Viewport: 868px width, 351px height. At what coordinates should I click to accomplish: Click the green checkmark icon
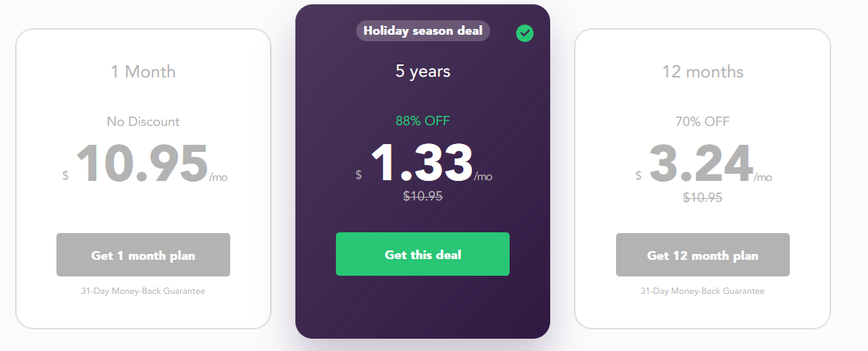click(525, 33)
